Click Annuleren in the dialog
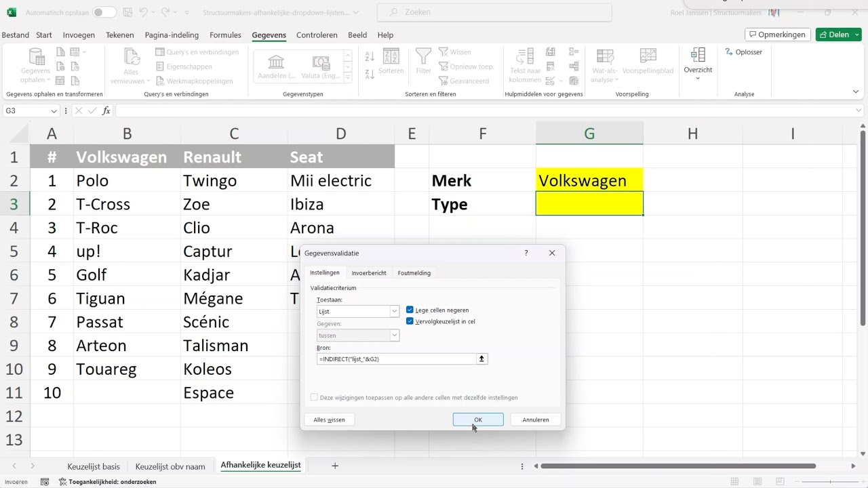The width and height of the screenshot is (868, 488). tap(536, 420)
